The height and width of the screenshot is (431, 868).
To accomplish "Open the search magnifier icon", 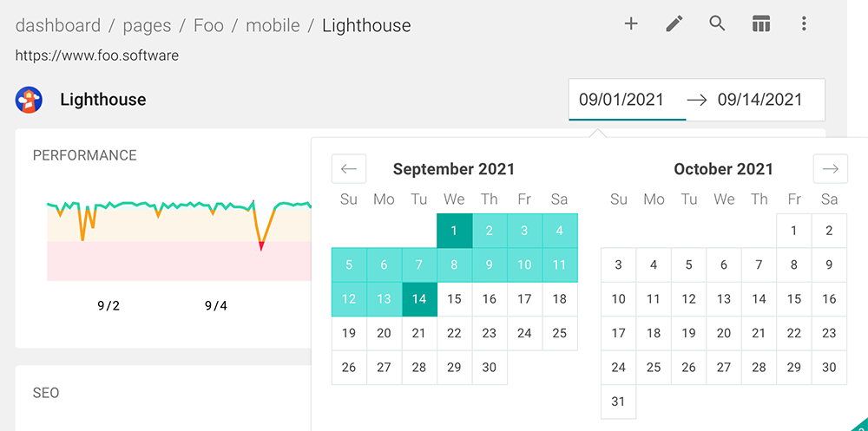I will [x=718, y=23].
